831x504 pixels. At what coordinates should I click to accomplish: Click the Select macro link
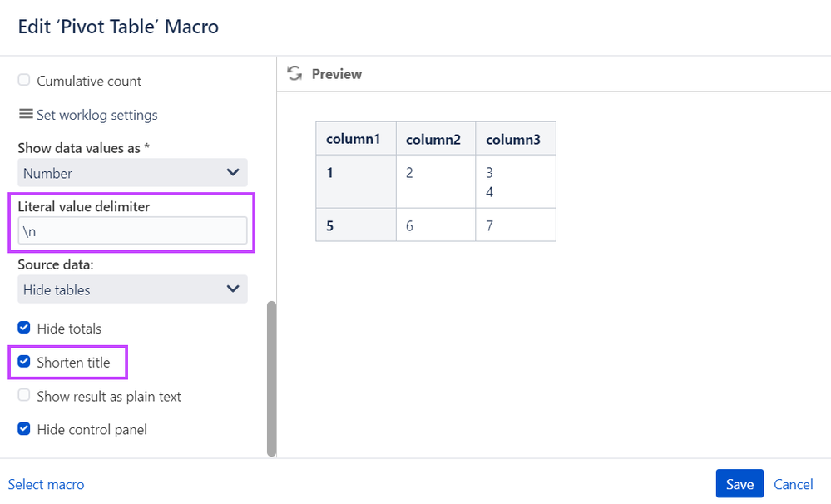tap(46, 484)
